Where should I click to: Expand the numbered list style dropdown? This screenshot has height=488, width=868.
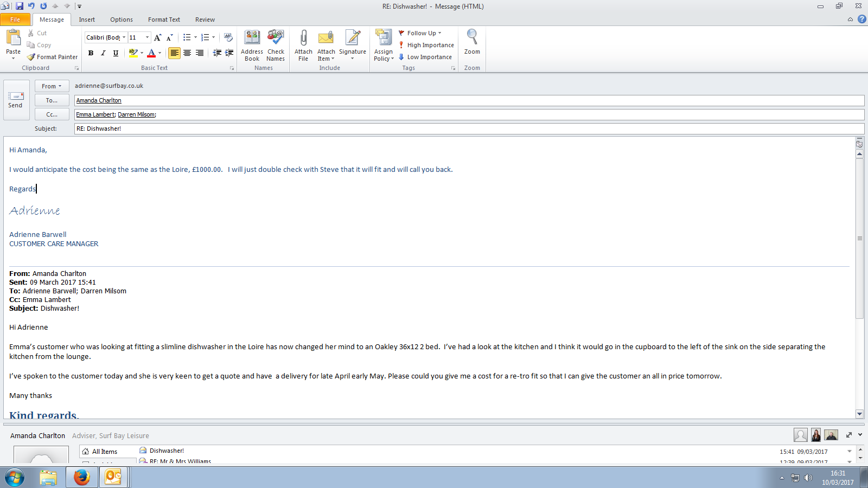(213, 37)
